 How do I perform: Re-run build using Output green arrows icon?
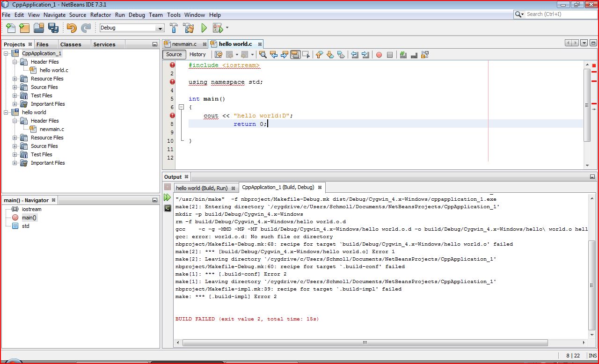coord(167,197)
